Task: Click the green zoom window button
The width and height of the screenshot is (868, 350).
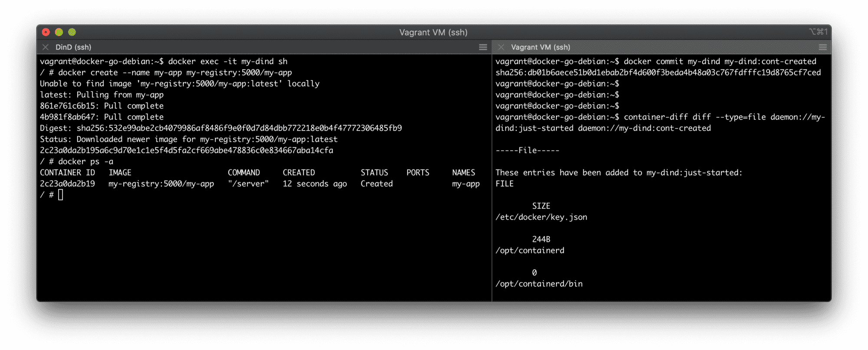Action: point(72,32)
